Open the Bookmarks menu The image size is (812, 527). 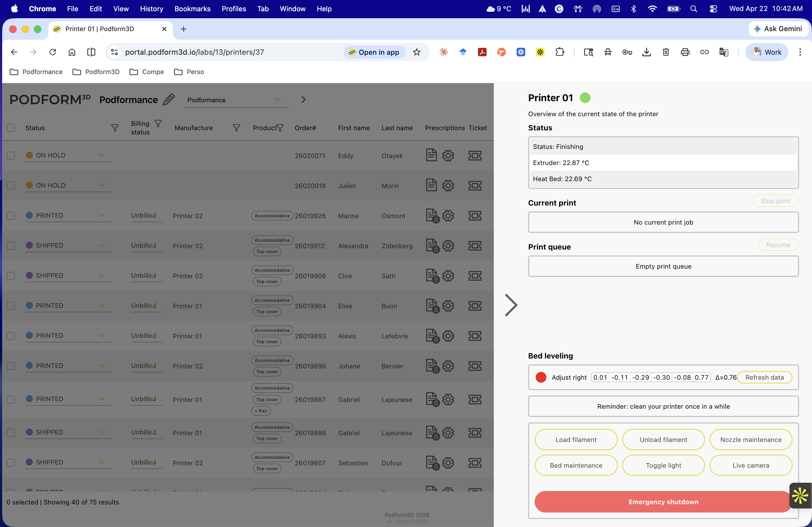pos(193,9)
